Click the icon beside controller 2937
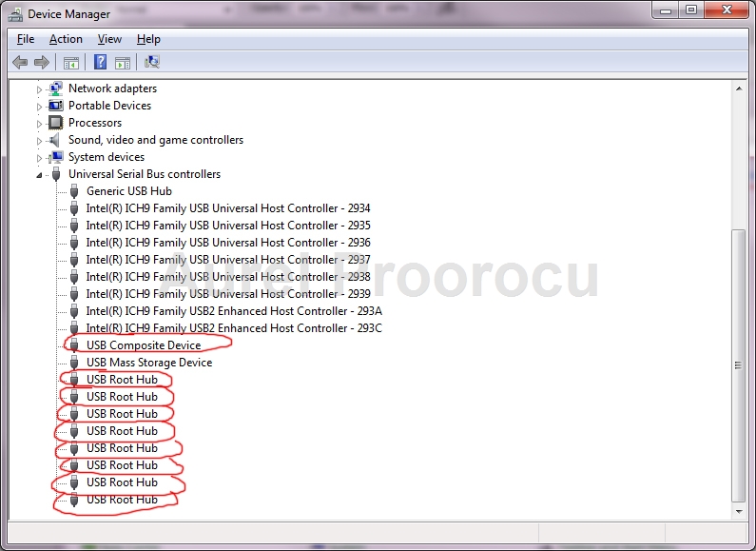 click(74, 260)
